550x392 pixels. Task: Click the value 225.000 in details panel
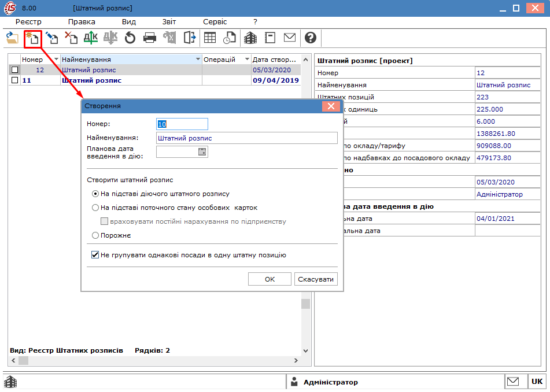pyautogui.click(x=490, y=109)
